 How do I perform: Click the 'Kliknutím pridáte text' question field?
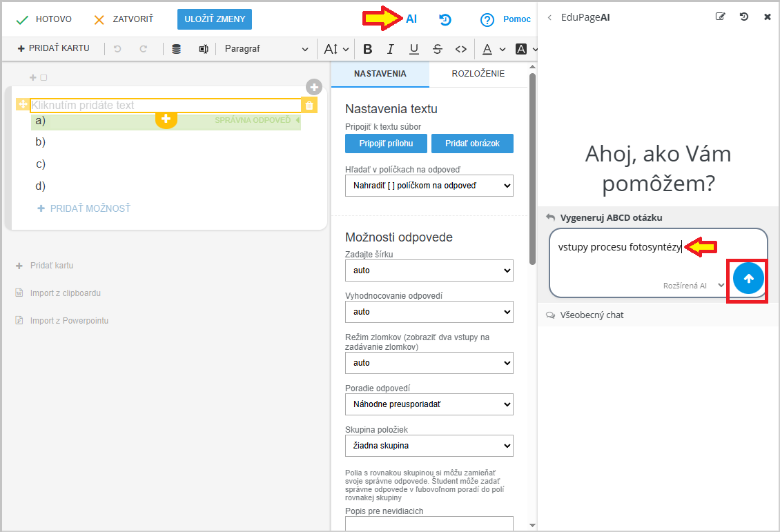pos(166,105)
